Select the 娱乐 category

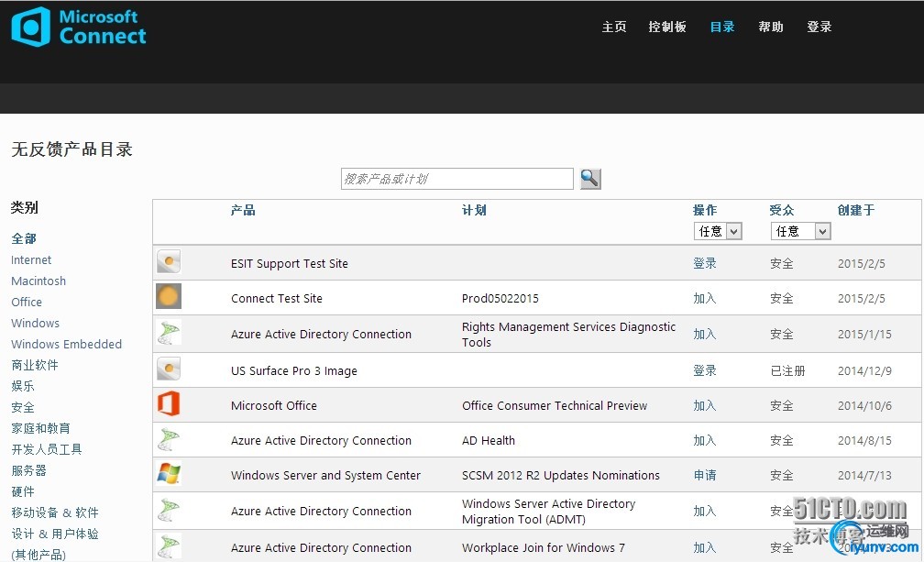click(x=23, y=386)
